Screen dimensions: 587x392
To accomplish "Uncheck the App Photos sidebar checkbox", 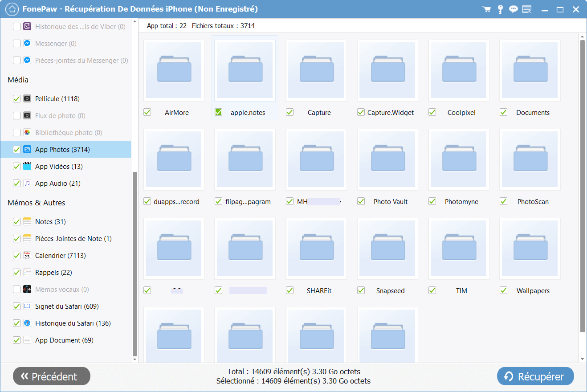I will 16,150.
